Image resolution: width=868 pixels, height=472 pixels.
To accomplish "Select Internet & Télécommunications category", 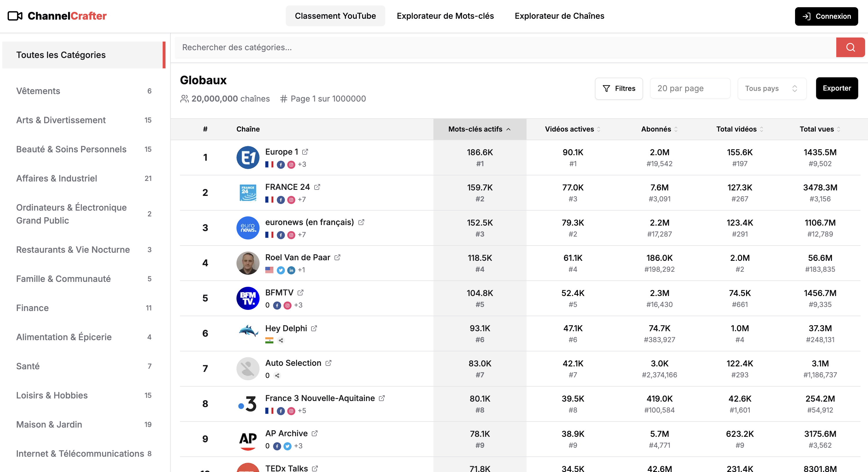I will [84, 454].
